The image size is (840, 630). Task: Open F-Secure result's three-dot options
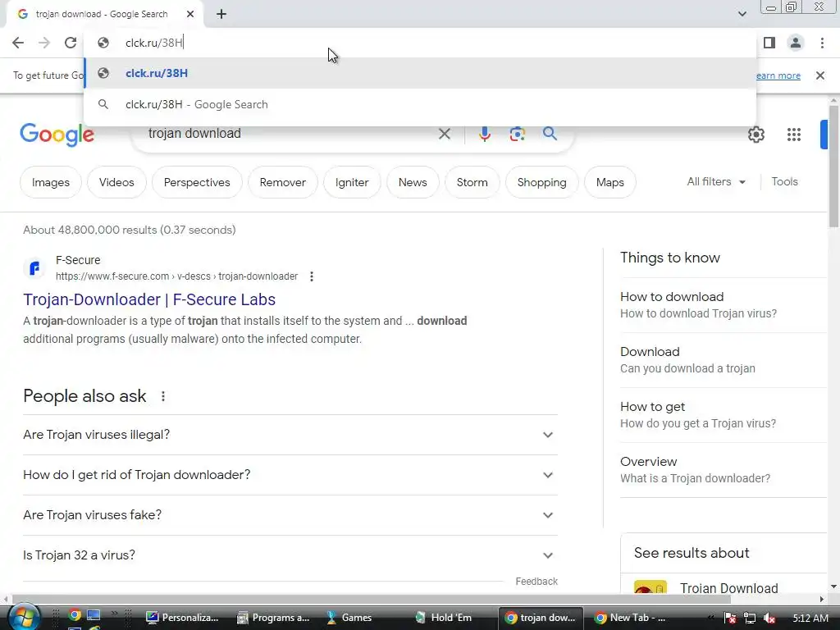click(311, 276)
